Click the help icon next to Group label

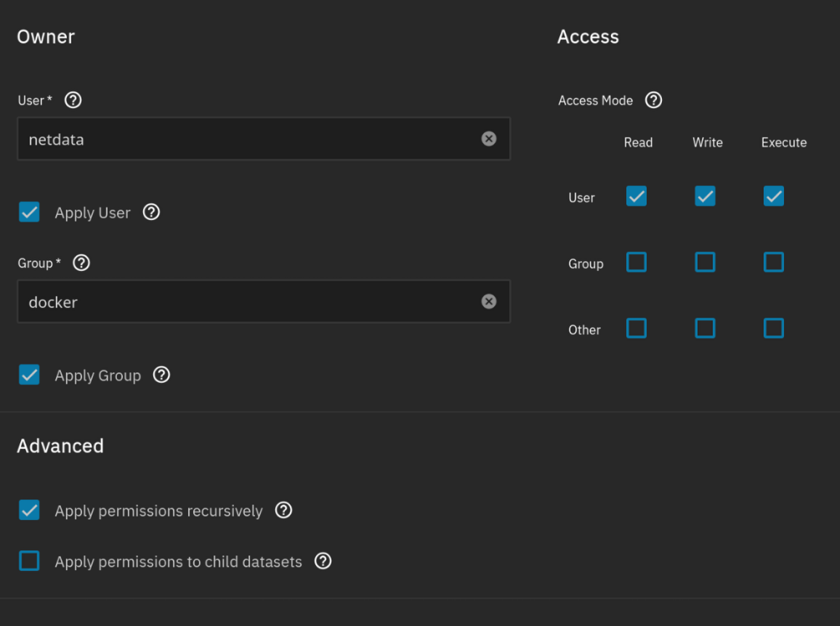click(81, 263)
